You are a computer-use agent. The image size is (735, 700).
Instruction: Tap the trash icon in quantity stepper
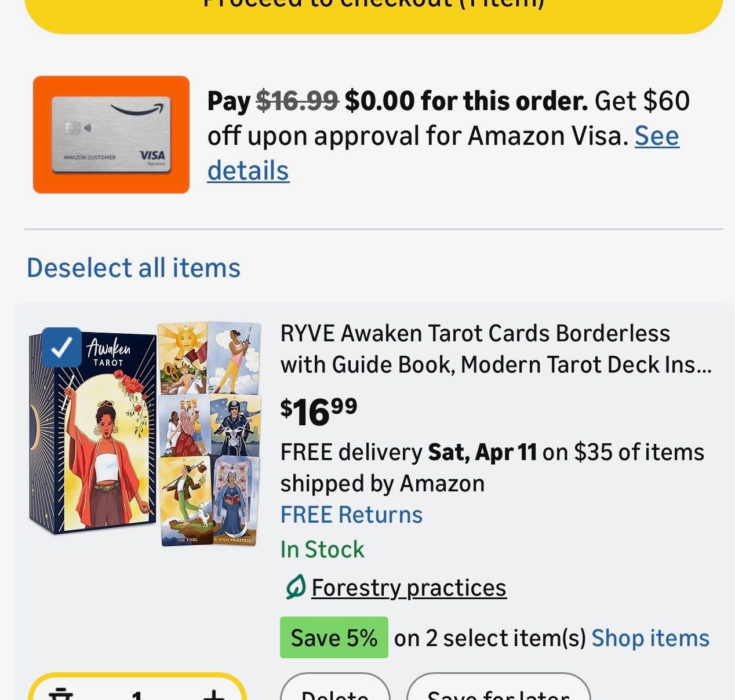coord(60,694)
